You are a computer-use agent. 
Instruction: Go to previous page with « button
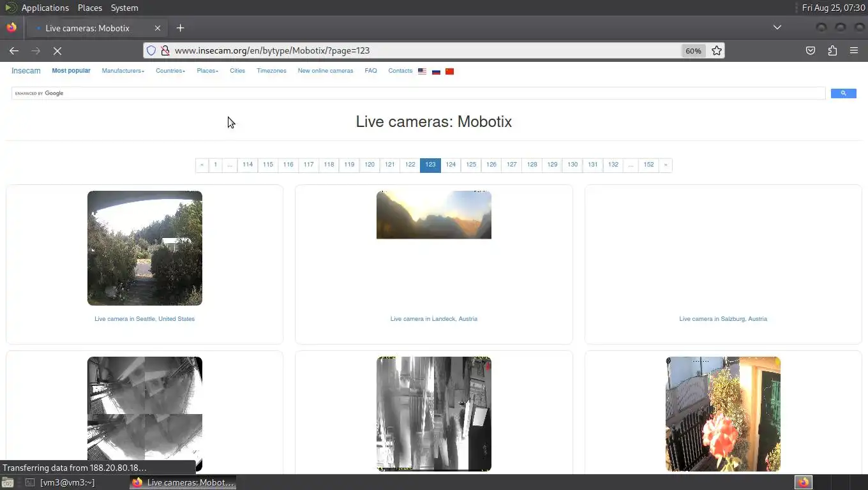[x=202, y=165]
